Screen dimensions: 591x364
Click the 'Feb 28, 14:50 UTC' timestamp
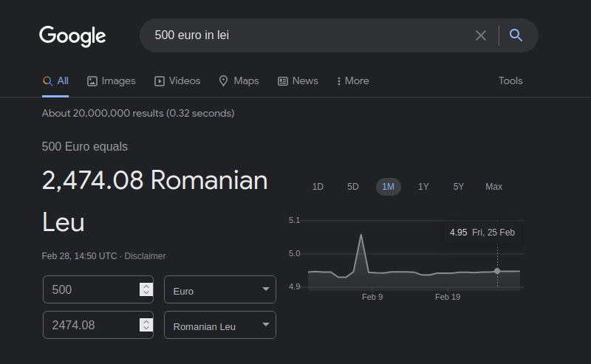[79, 256]
